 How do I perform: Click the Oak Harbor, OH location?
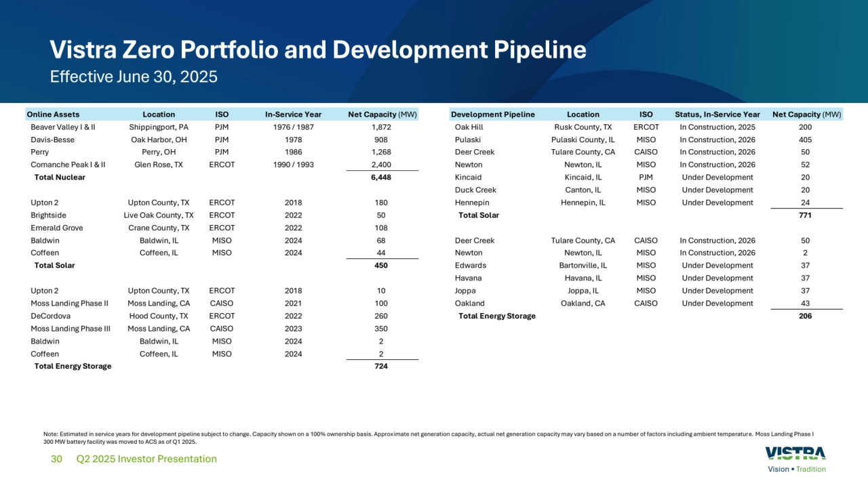coord(159,140)
